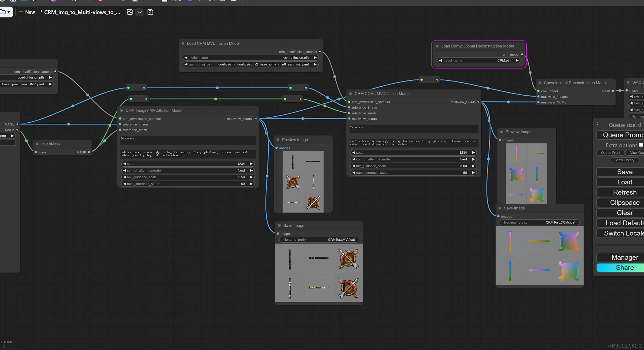Enable the Extra options checkbox
644x350 pixels.
(x=641, y=145)
